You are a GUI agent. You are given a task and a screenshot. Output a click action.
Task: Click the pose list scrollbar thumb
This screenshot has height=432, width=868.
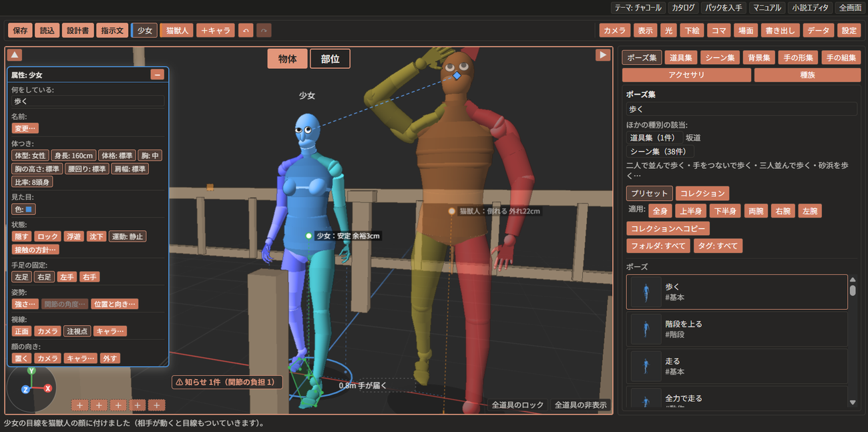(853, 290)
